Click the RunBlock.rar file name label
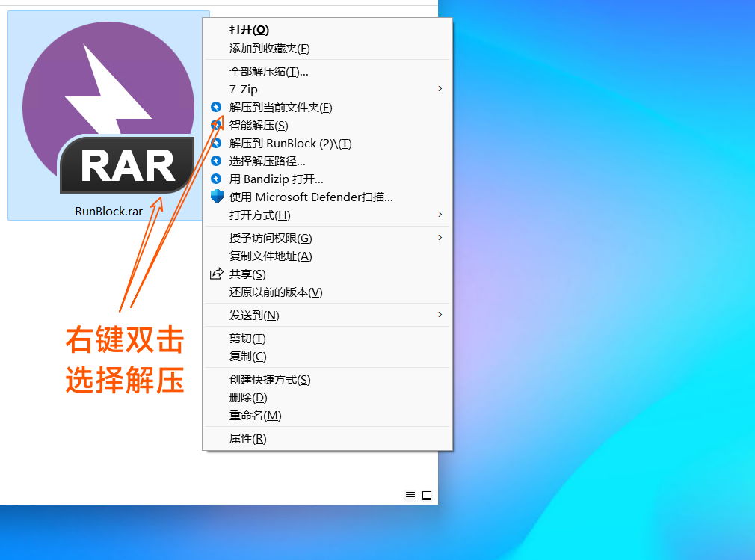This screenshot has width=755, height=560. (109, 212)
